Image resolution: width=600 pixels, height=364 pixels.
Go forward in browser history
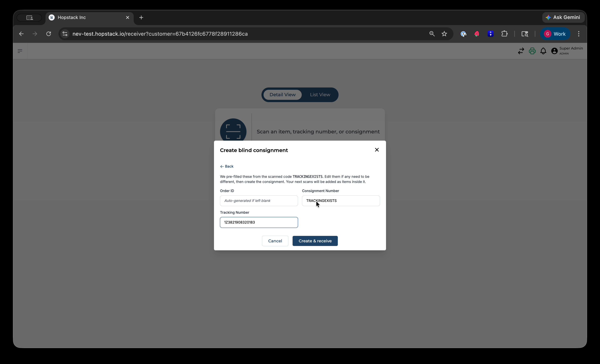tap(35, 34)
